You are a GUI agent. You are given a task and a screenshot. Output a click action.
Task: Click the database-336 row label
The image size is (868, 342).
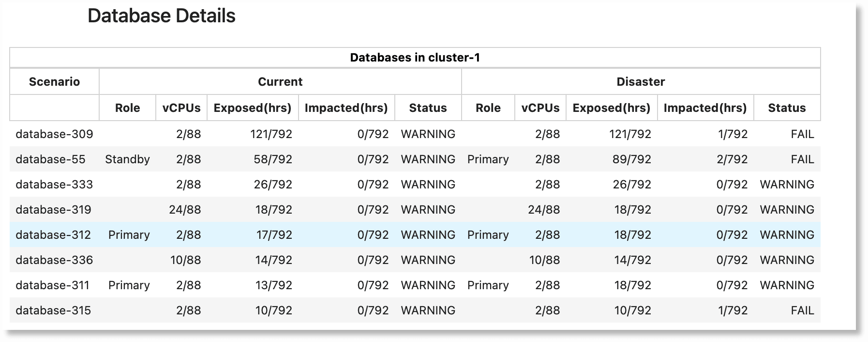pos(54,260)
